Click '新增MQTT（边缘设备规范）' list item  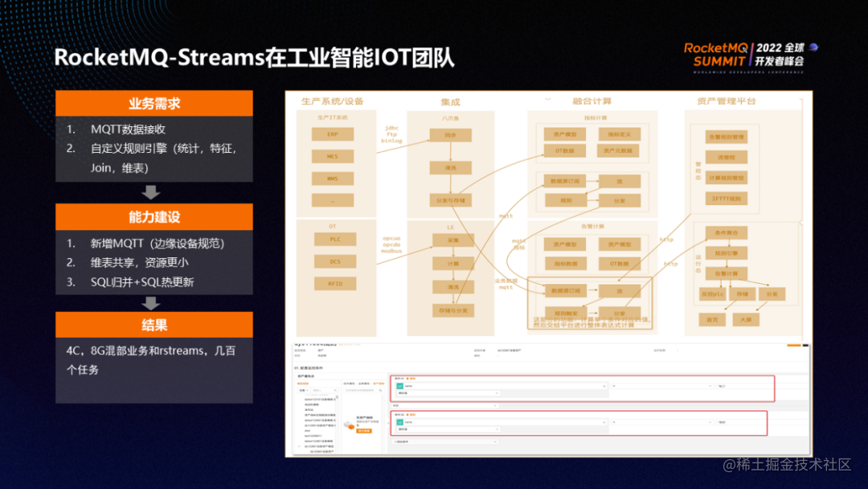[158, 244]
